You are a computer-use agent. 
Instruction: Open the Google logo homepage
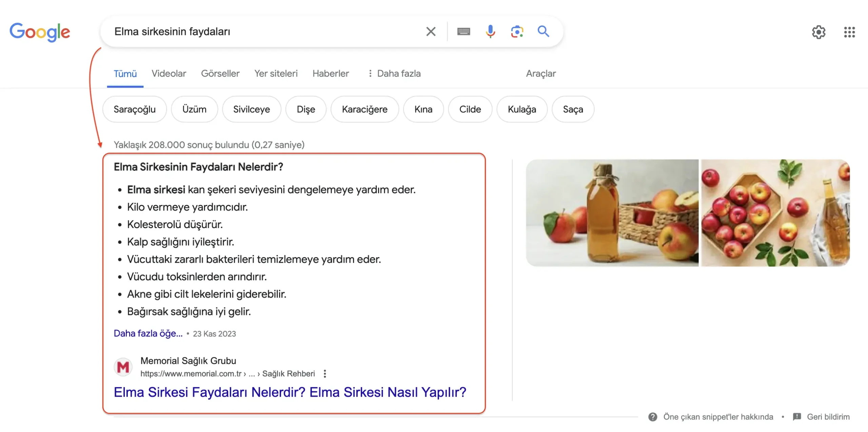point(40,32)
